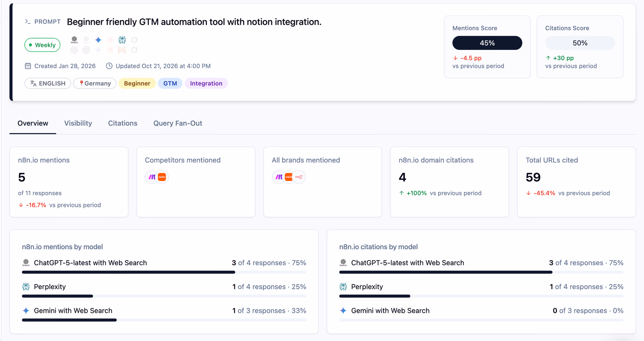Click the Total URLs cited card
Image resolution: width=644 pixels, height=341 pixels.
tap(576, 182)
